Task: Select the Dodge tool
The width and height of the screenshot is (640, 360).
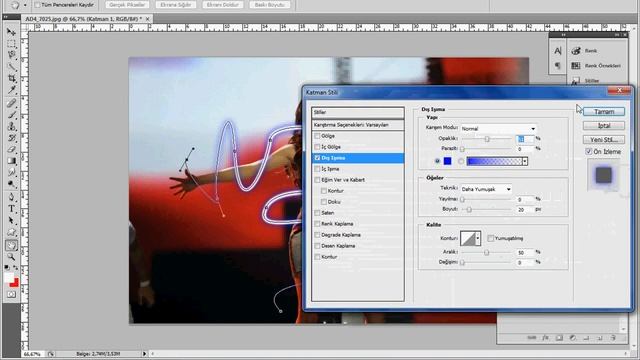Action: pos(11,184)
